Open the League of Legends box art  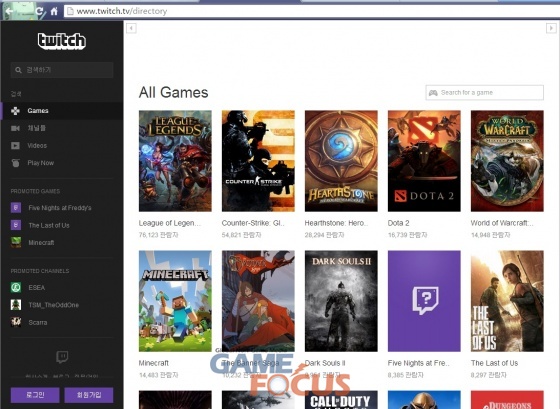[175, 161]
